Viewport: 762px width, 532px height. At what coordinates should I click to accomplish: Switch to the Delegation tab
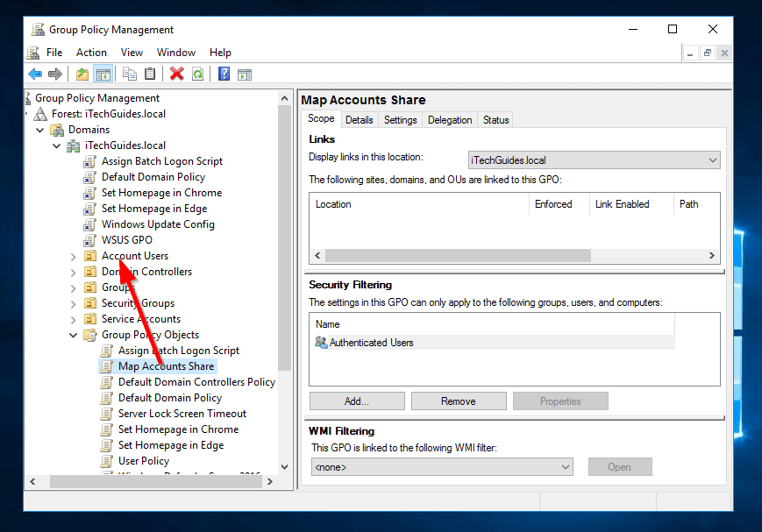click(450, 120)
